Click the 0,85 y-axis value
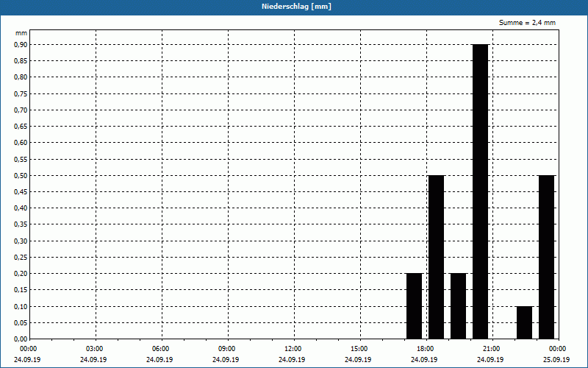 coord(21,61)
